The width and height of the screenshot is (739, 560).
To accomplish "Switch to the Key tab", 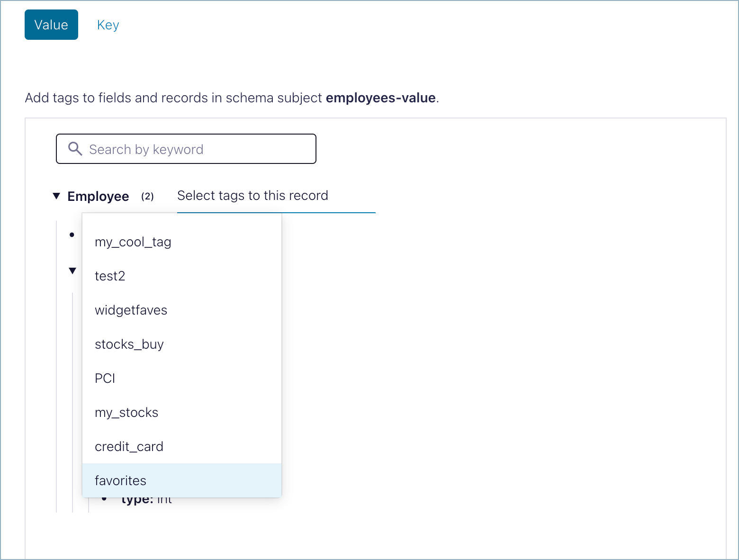I will (x=108, y=25).
